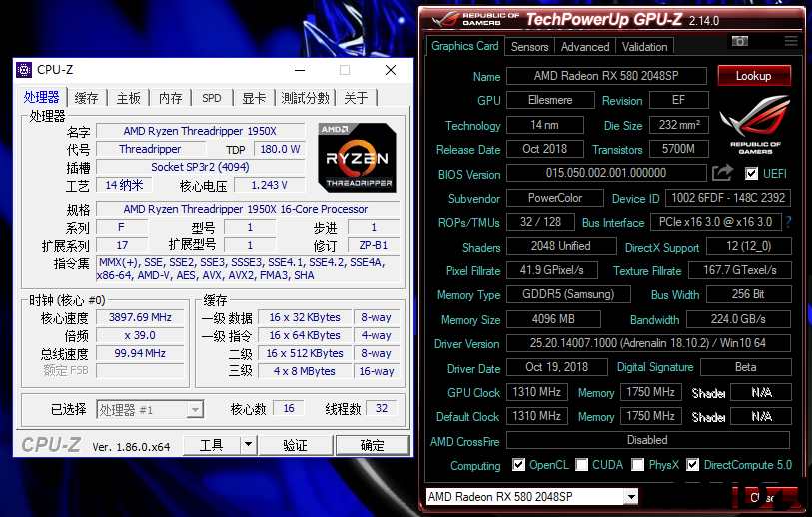Maximize the CPU-Z window
The width and height of the screenshot is (812, 517).
coord(345,70)
